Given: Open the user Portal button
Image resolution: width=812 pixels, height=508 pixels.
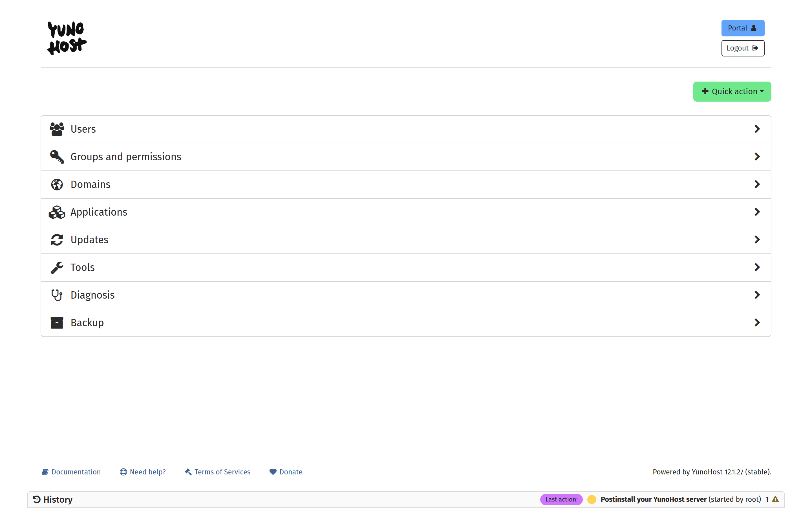Looking at the screenshot, I should point(743,28).
